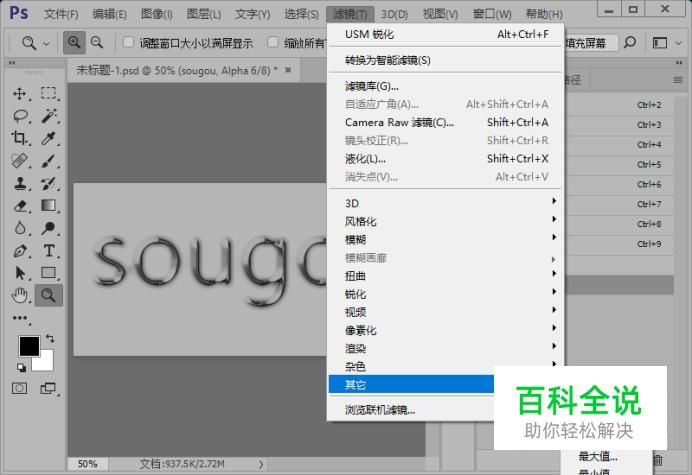Open the 图层(L) menu
Image resolution: width=692 pixels, height=475 pixels.
click(x=203, y=14)
